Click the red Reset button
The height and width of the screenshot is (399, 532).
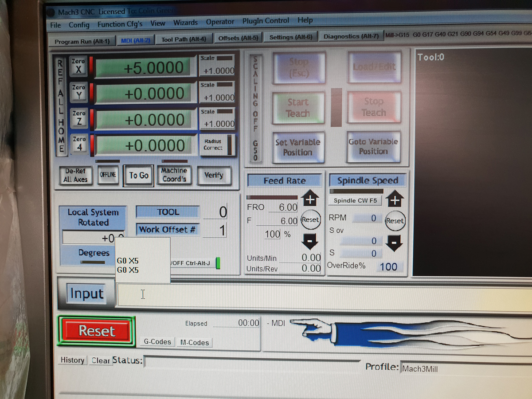pos(97,331)
